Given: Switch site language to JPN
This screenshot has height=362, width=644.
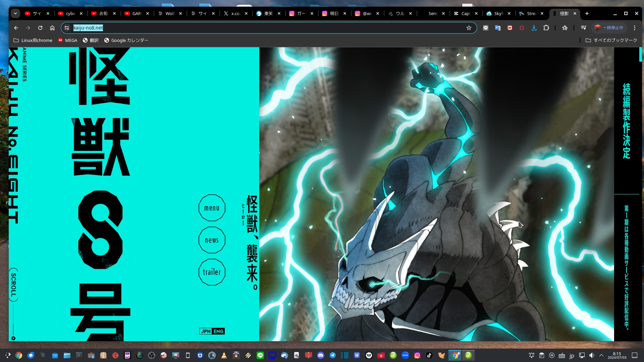Looking at the screenshot, I should click(206, 331).
